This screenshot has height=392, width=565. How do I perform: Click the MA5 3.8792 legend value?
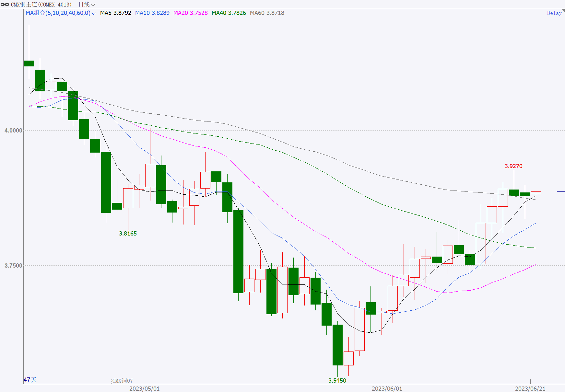(116, 13)
